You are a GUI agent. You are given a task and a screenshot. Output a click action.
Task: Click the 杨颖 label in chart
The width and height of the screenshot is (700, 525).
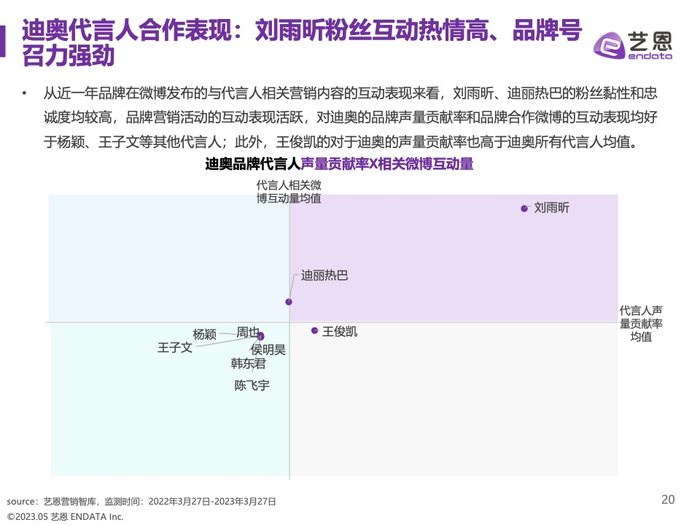(x=204, y=334)
